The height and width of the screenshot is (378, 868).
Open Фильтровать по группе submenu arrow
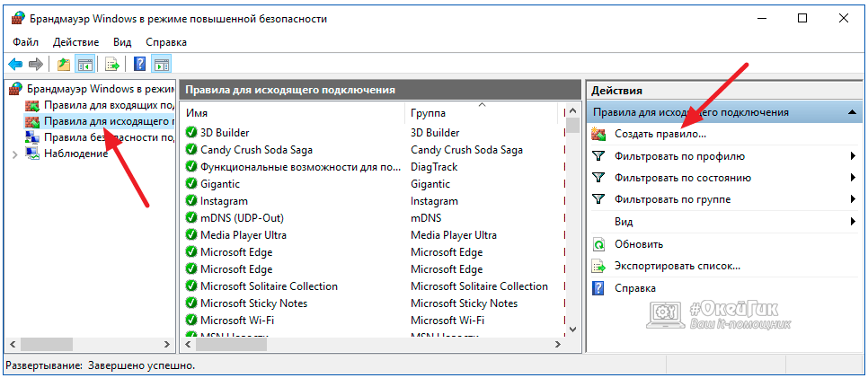pos(853,199)
